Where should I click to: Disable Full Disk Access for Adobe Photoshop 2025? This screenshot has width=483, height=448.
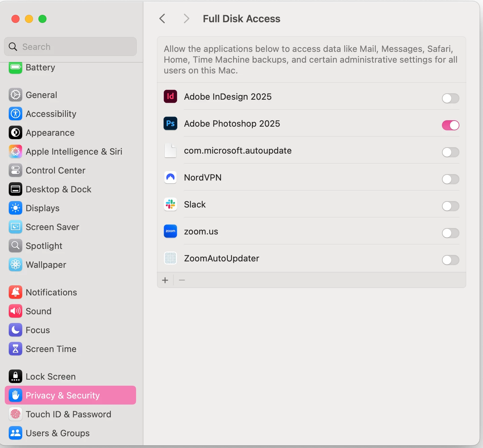(451, 125)
